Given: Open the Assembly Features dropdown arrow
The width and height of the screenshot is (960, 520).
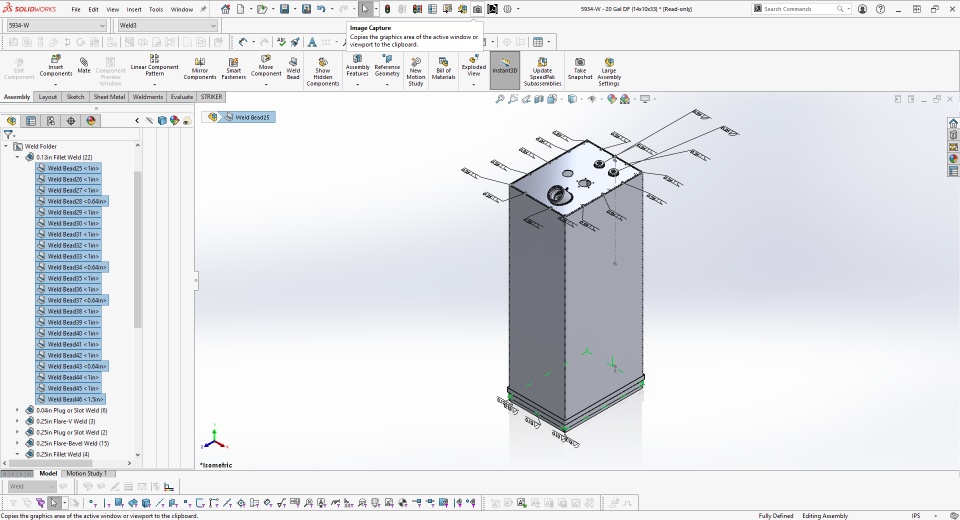Looking at the screenshot, I should (x=358, y=85).
